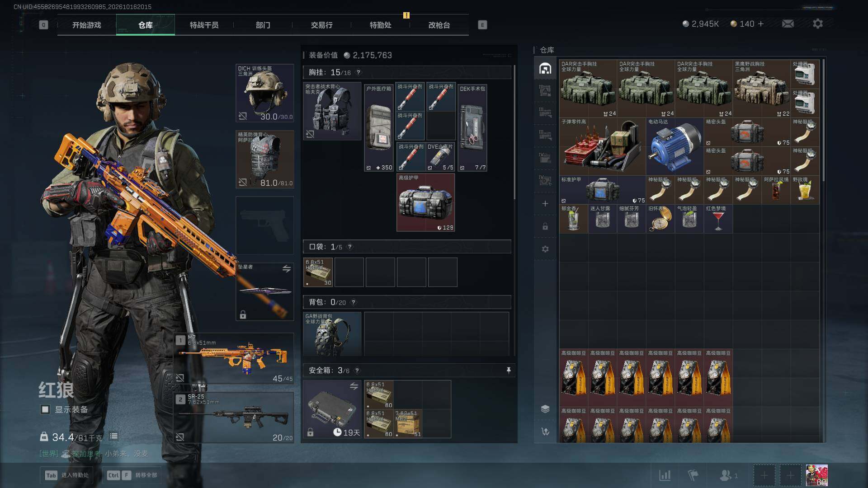
Task: Open the mail envelope icon
Action: coord(788,23)
